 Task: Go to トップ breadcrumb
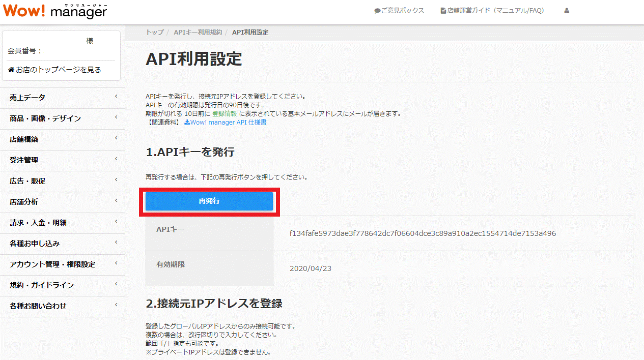155,32
